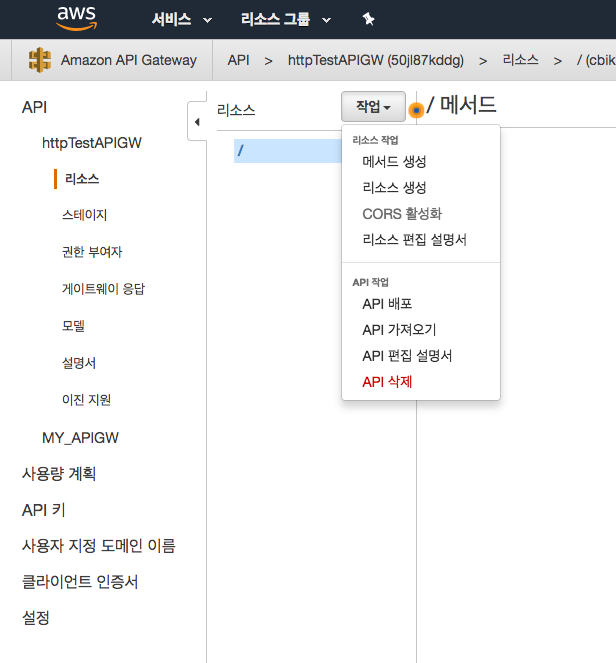Open MY_APIGW in the sidebar
The height and width of the screenshot is (663, 616).
80,438
